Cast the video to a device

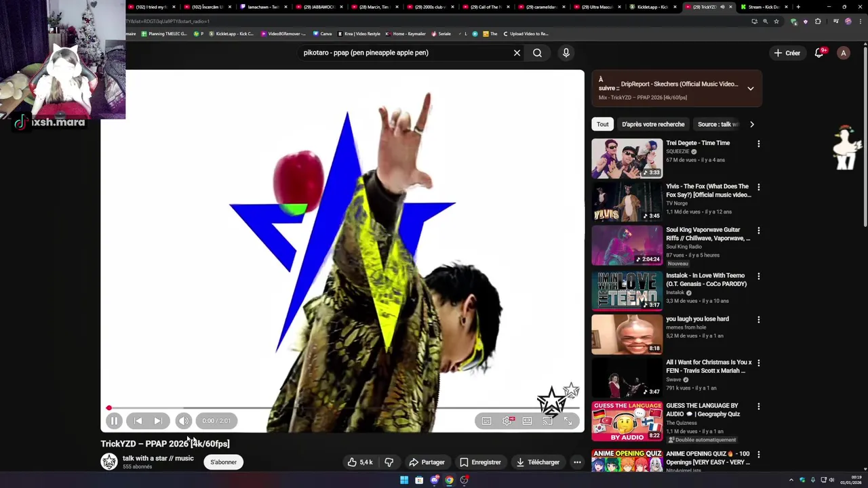(x=547, y=421)
